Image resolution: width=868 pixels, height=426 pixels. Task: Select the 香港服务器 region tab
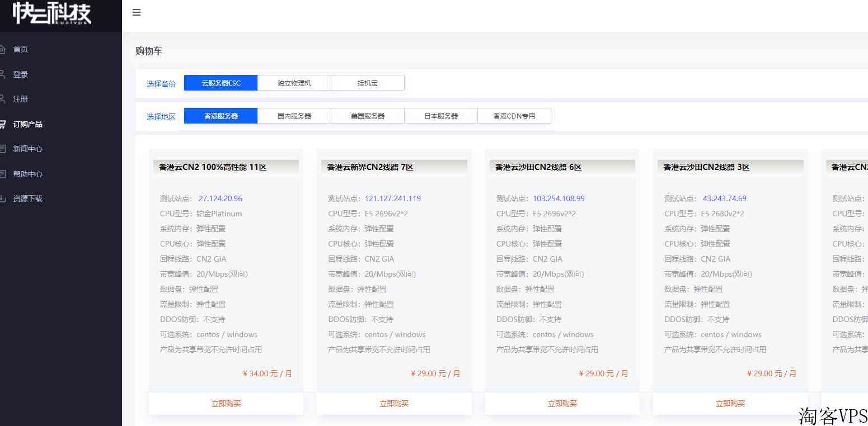[x=221, y=116]
